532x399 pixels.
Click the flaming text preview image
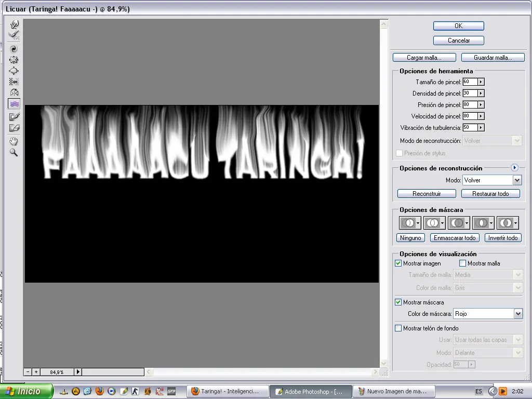click(x=202, y=194)
